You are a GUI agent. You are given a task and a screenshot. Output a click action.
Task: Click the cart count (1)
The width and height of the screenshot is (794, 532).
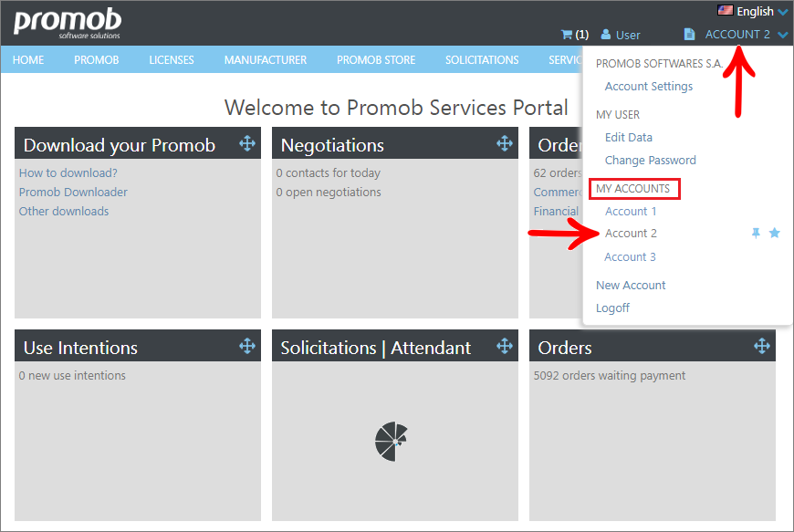(582, 35)
